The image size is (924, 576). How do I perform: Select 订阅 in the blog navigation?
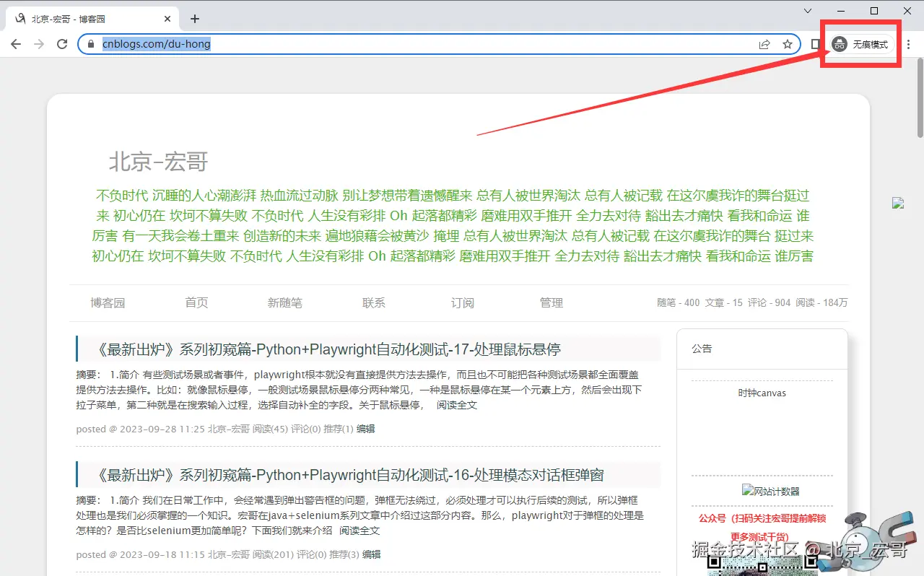point(463,302)
